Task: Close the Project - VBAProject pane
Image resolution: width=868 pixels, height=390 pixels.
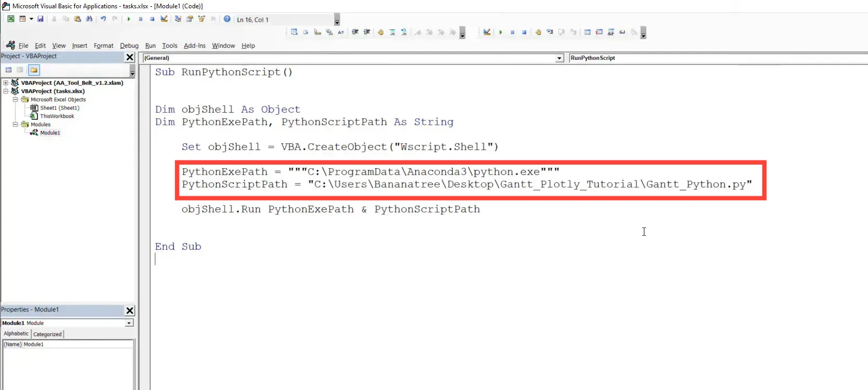Action: 130,57
